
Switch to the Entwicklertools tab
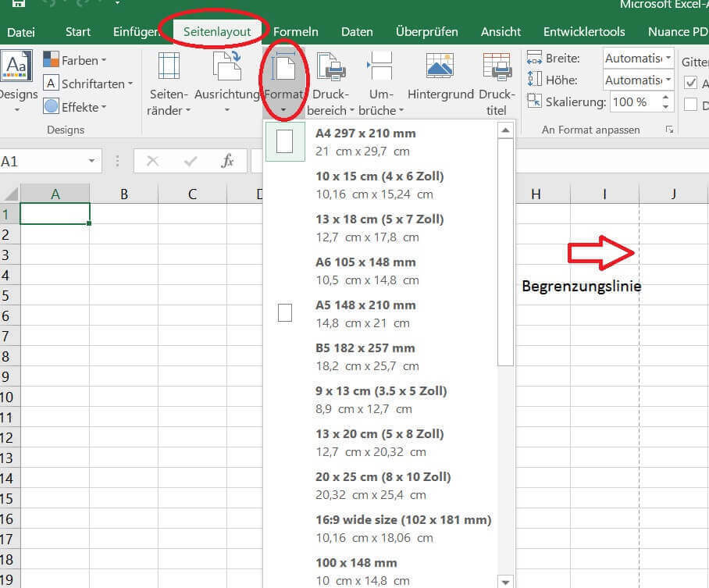point(584,32)
